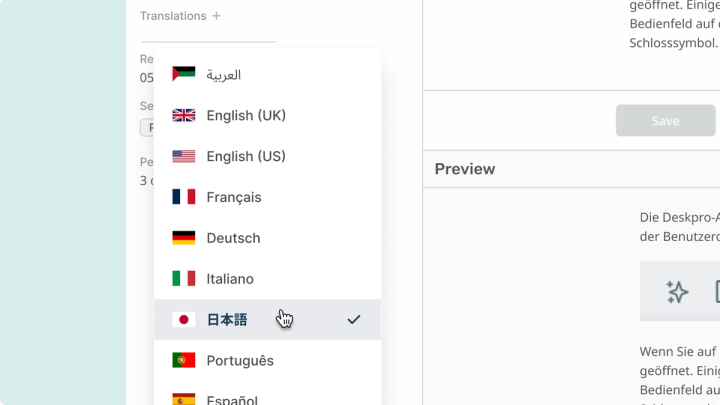The height and width of the screenshot is (405, 720).
Task: Switch translation language to Português
Action: (x=240, y=360)
